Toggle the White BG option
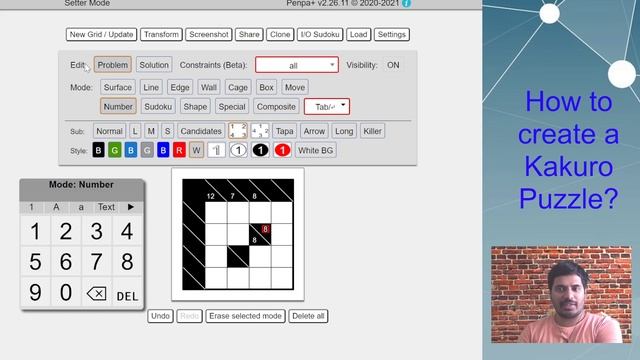Image resolution: width=640 pixels, height=360 pixels. pos(316,150)
